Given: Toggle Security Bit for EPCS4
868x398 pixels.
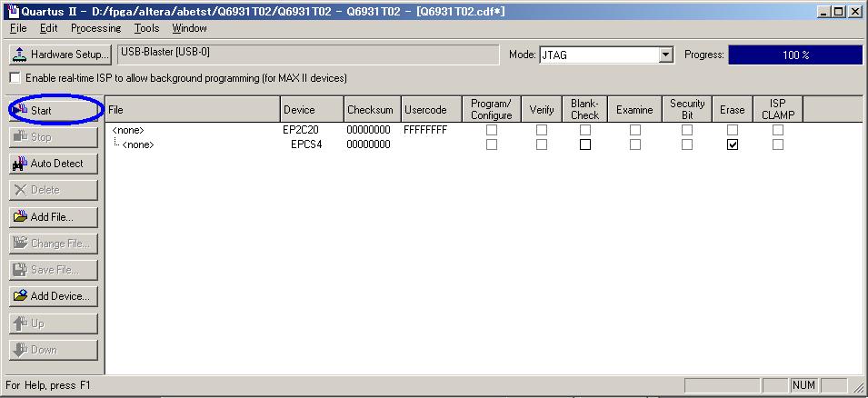Looking at the screenshot, I should point(687,144).
